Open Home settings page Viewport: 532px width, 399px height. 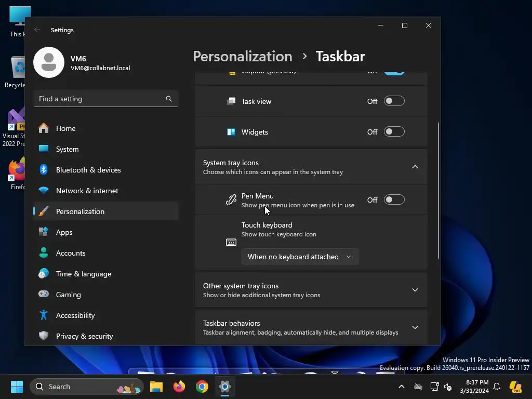[106, 129]
